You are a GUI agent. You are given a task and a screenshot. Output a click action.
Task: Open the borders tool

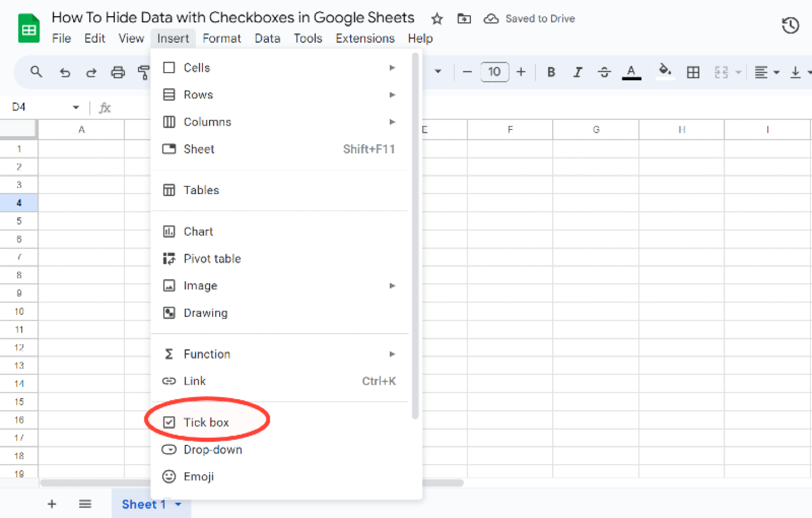(x=693, y=72)
